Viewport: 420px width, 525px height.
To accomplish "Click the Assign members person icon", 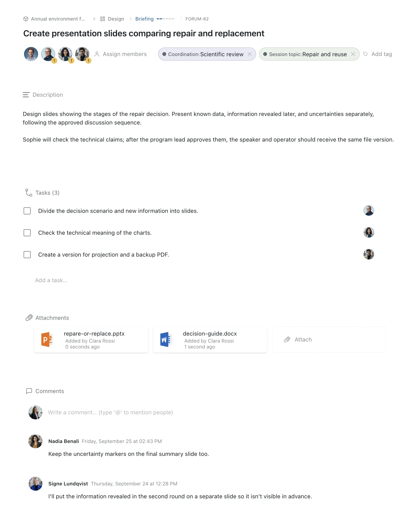I will pos(97,54).
